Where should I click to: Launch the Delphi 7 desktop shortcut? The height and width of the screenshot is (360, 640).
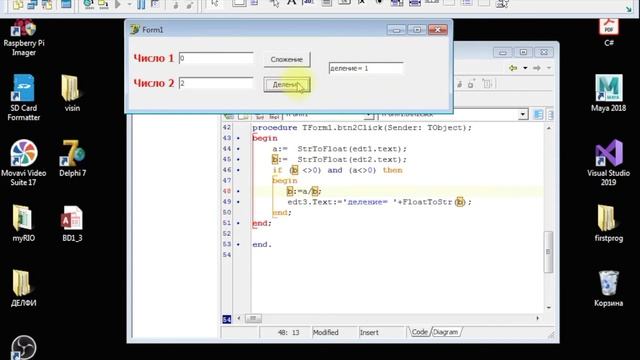[72, 158]
